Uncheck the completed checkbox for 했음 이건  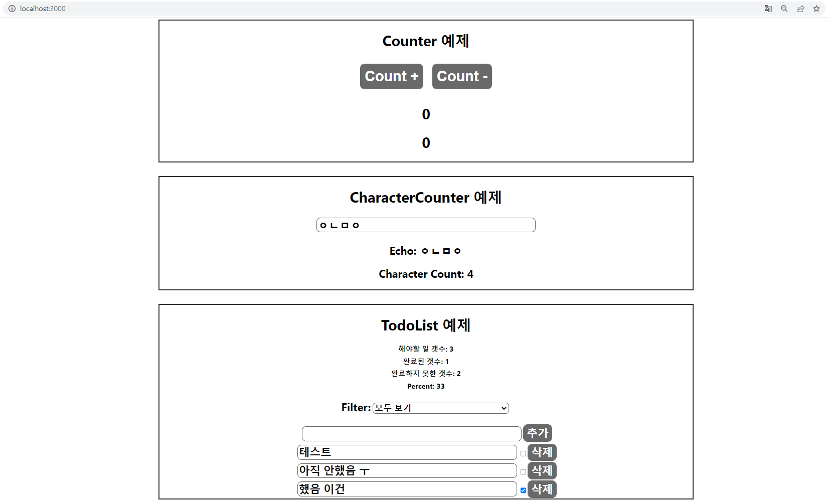[x=523, y=490]
